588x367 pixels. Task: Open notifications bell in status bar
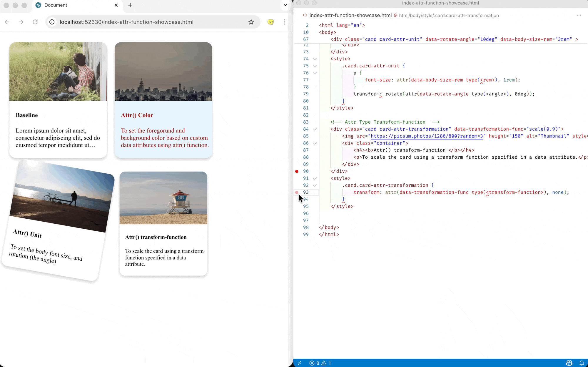582,363
